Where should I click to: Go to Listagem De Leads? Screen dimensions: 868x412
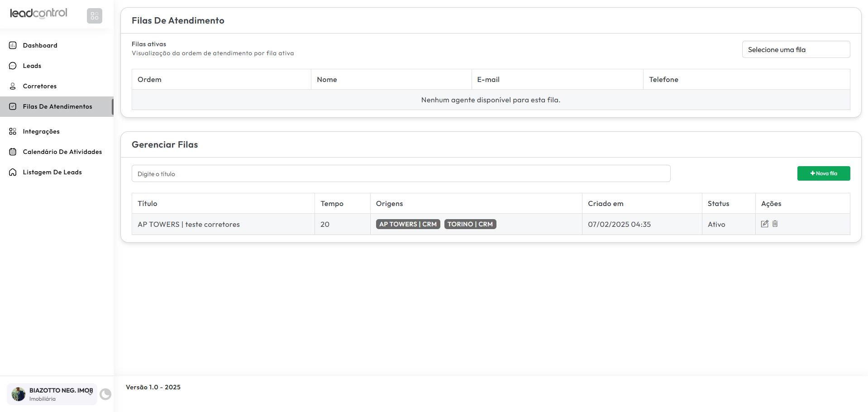52,172
